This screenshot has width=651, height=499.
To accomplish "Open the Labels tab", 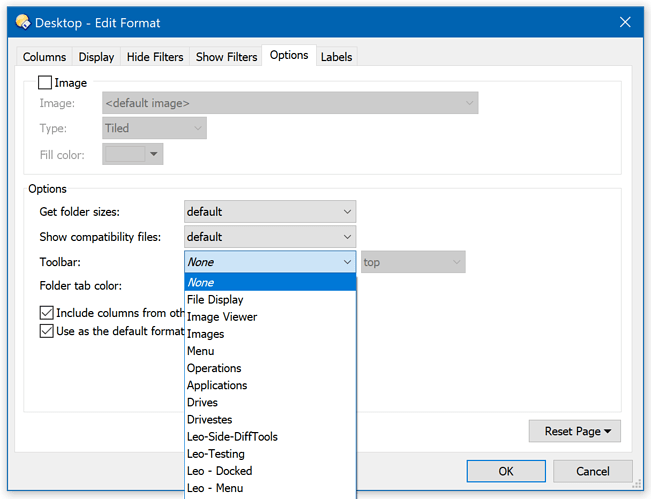I will [336, 57].
